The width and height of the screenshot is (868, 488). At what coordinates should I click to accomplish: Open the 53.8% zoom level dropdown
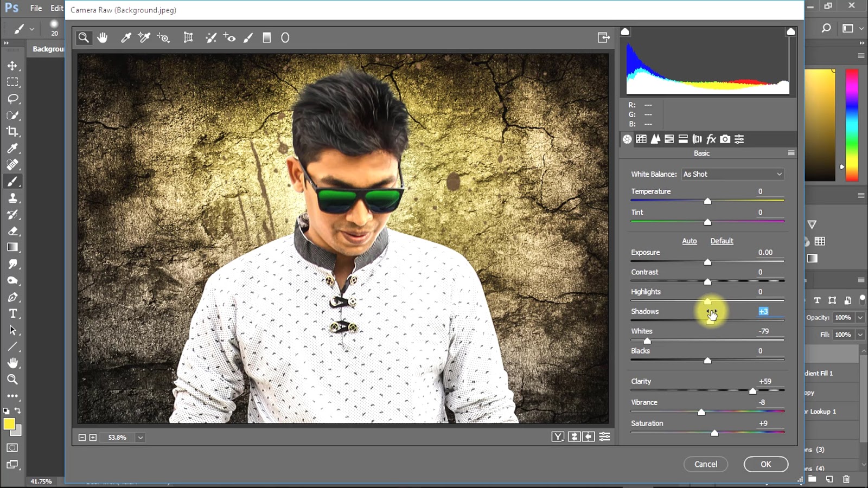(141, 438)
